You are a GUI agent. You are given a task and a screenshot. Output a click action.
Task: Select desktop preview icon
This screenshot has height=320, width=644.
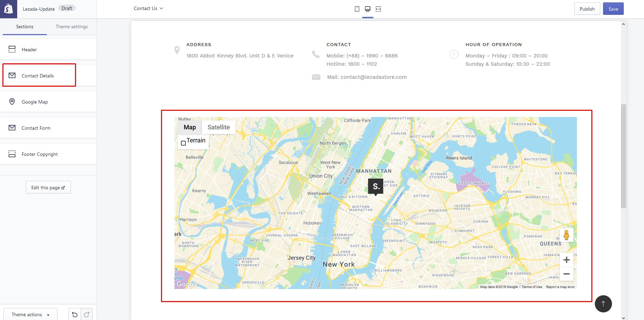pos(367,9)
